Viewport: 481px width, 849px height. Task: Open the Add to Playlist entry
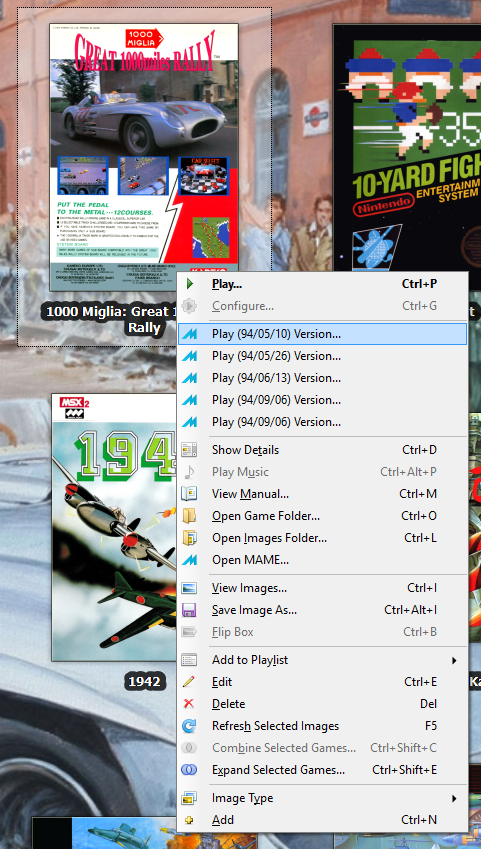322,660
